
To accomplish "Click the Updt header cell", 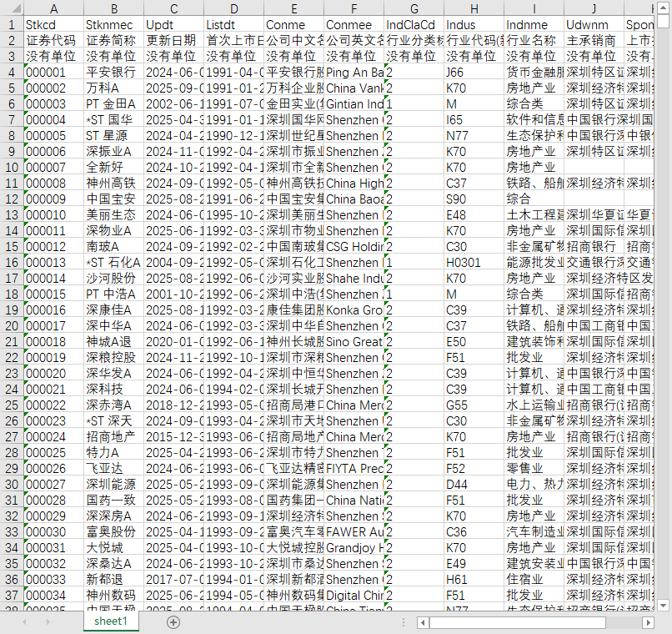I will click(x=174, y=24).
